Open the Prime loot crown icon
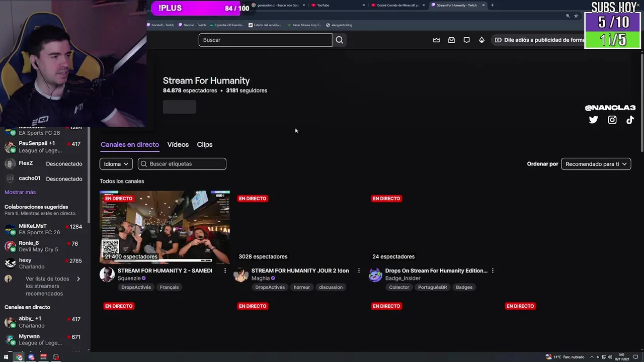 tap(436, 40)
